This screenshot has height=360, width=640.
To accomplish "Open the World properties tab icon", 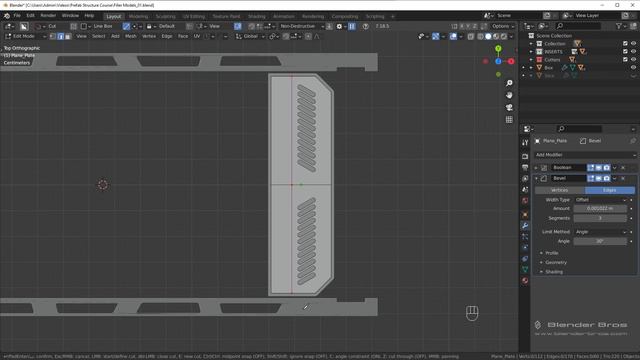I will 525,200.
